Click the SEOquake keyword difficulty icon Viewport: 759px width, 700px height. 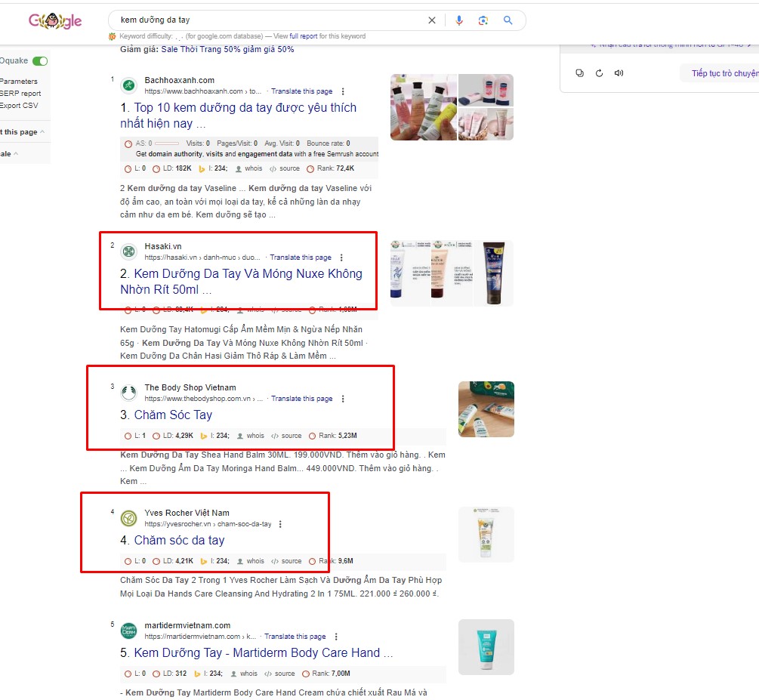click(x=112, y=35)
